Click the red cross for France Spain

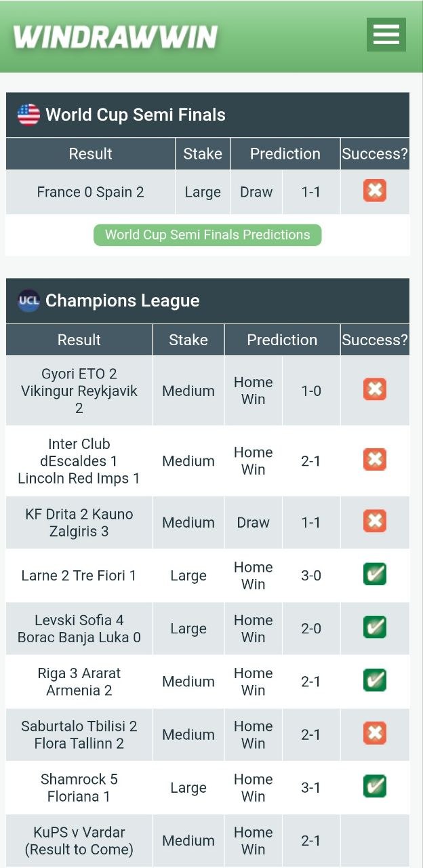pos(375,191)
